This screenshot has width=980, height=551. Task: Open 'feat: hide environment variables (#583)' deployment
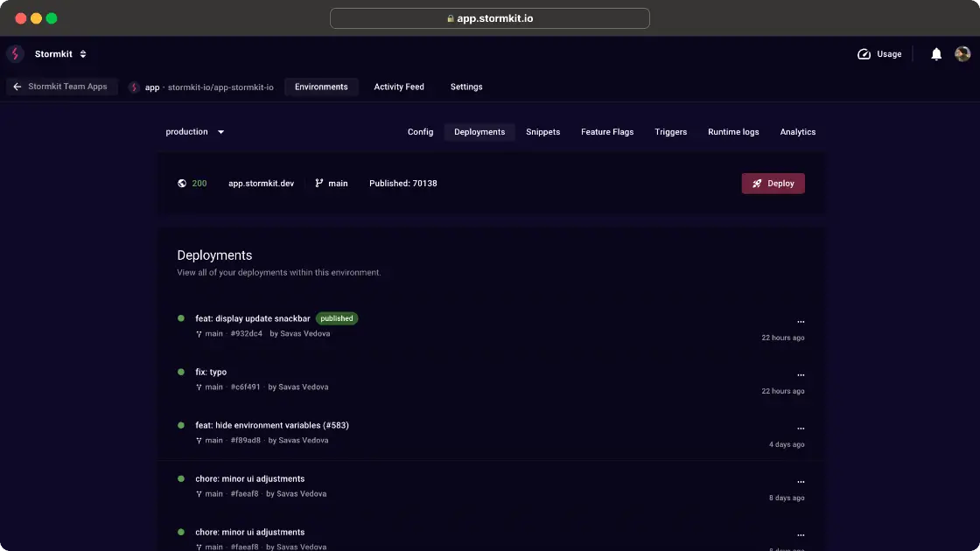(272, 425)
